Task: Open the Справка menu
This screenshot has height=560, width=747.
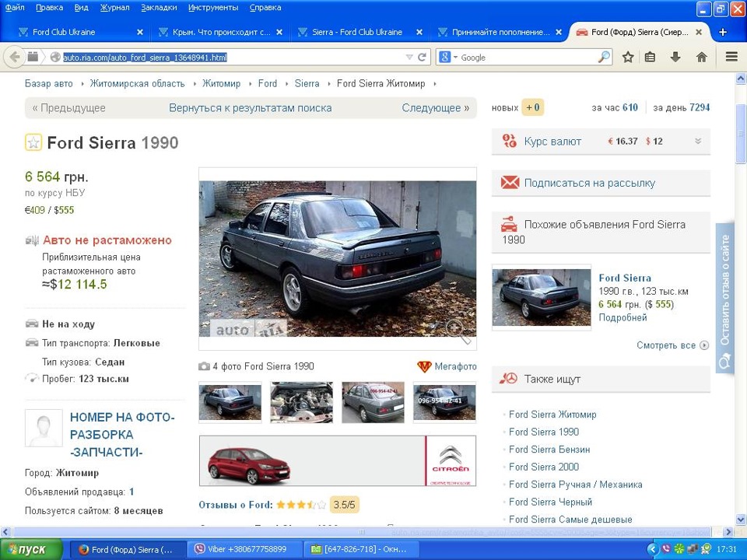Action: coord(265,8)
